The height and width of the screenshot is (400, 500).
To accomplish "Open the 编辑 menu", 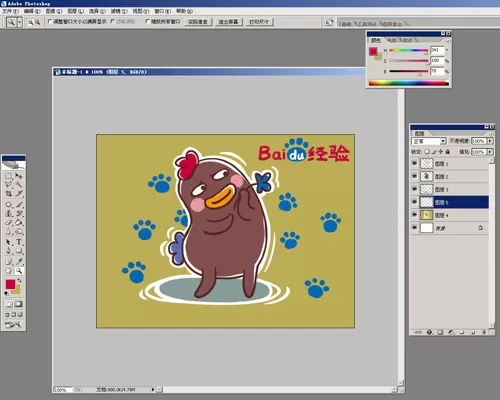I will [32, 11].
